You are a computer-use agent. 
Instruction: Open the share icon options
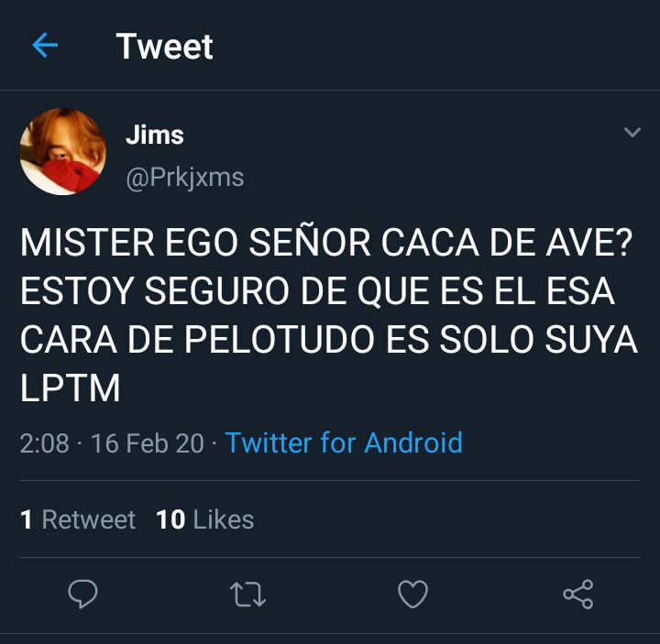(578, 594)
